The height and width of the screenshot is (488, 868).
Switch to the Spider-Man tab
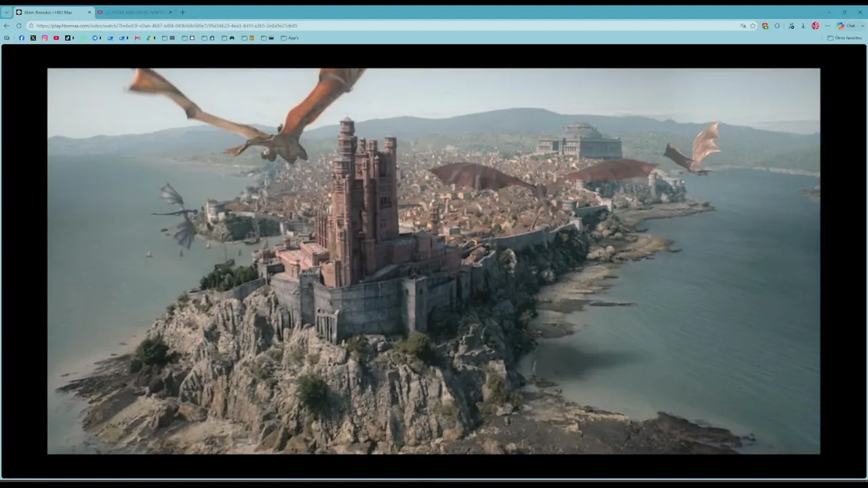tap(134, 12)
